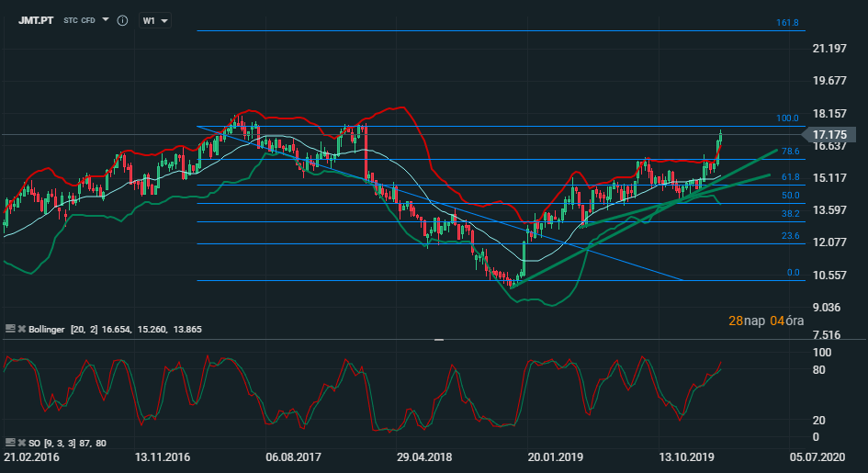Remove the Bollinger indicator with its X icon

(22, 329)
